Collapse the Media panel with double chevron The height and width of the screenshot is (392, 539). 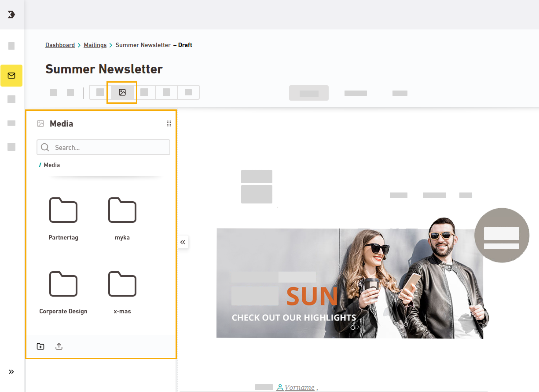(183, 242)
